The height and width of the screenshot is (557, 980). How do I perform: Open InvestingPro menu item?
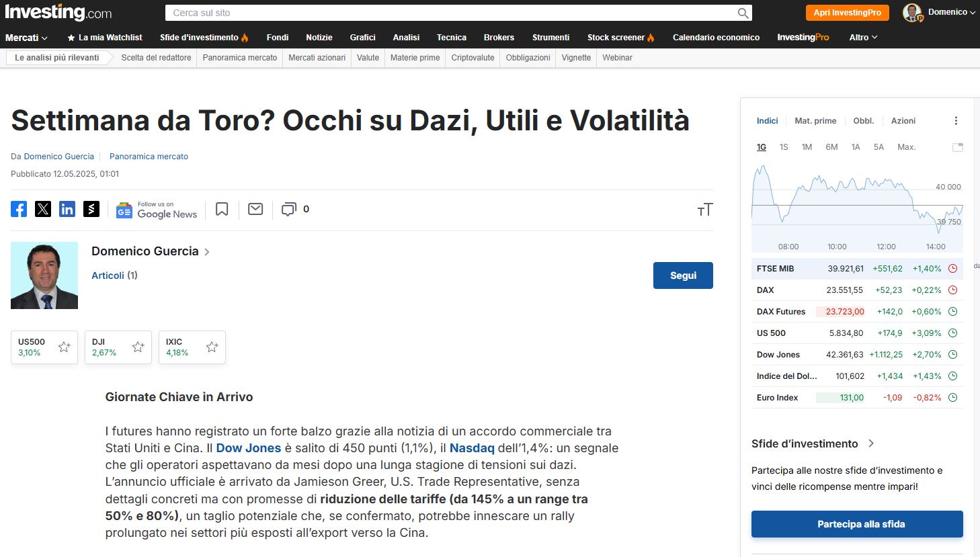click(x=803, y=38)
